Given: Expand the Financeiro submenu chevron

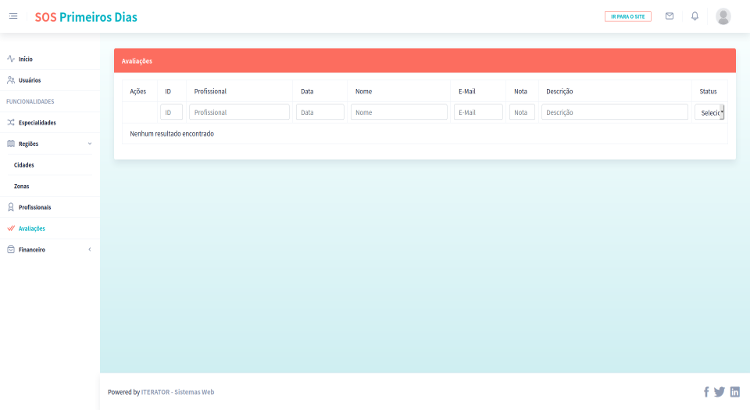Looking at the screenshot, I should (89, 249).
